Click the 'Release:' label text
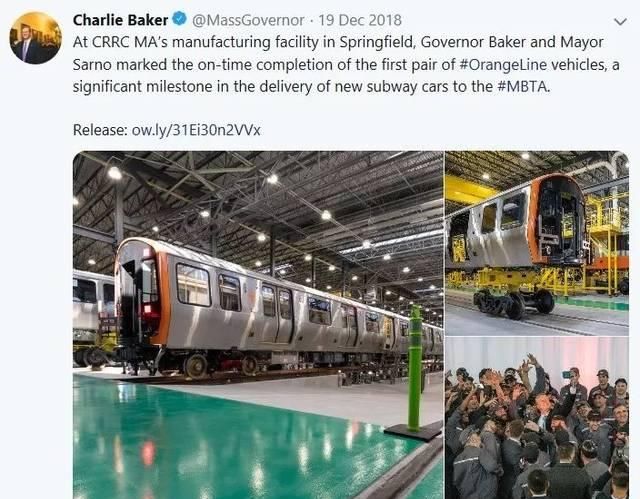This screenshot has width=640, height=499. tap(100, 130)
